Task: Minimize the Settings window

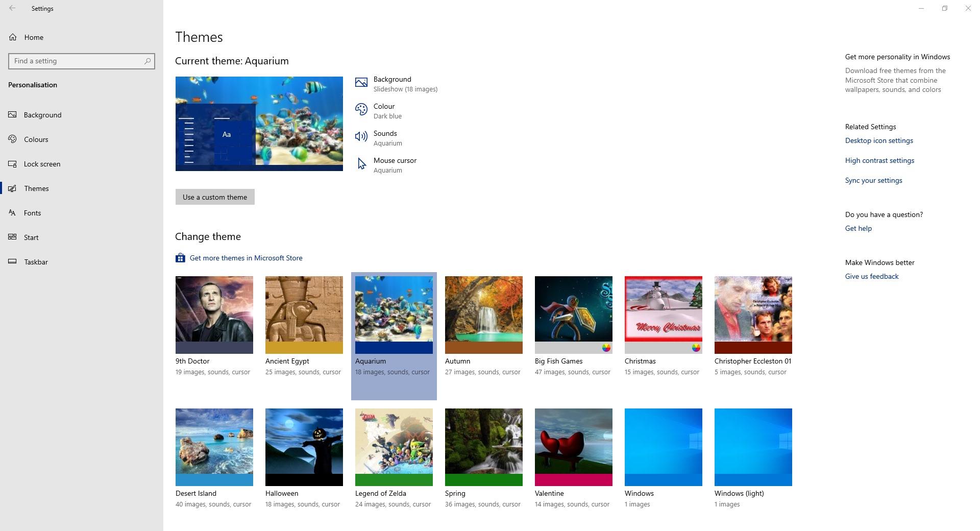Action: tap(921, 8)
